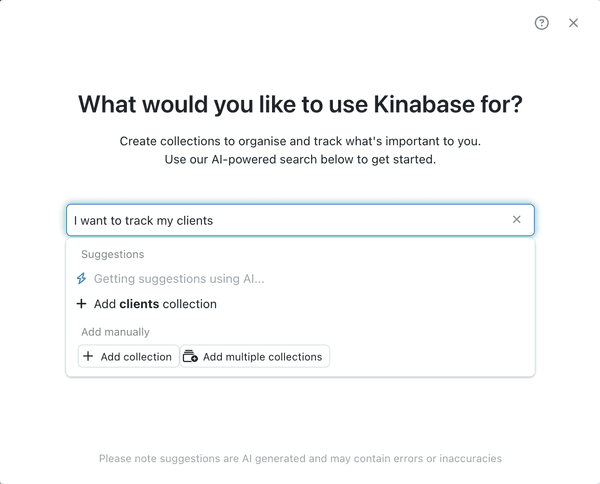Image resolution: width=600 pixels, height=484 pixels.
Task: Click the Add collection button
Action: (x=129, y=357)
